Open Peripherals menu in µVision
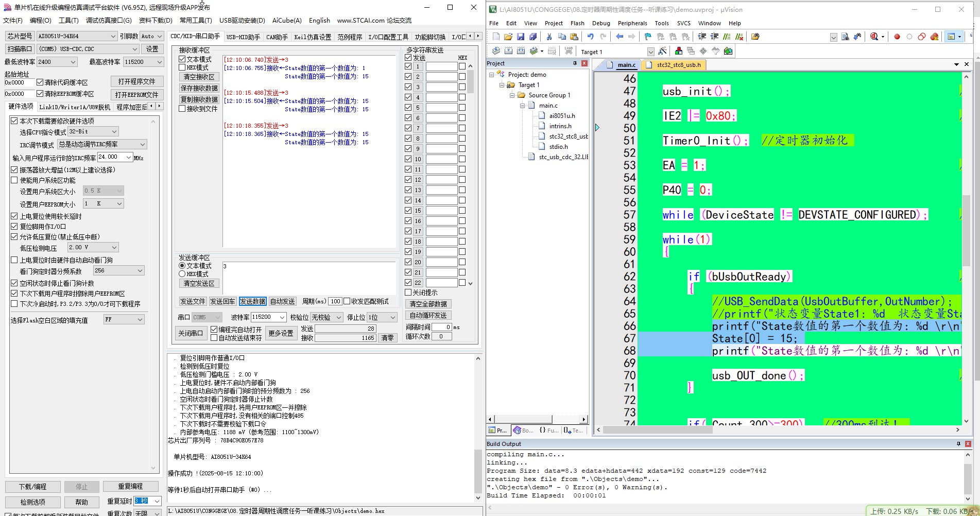This screenshot has width=980, height=516. pyautogui.click(x=632, y=23)
